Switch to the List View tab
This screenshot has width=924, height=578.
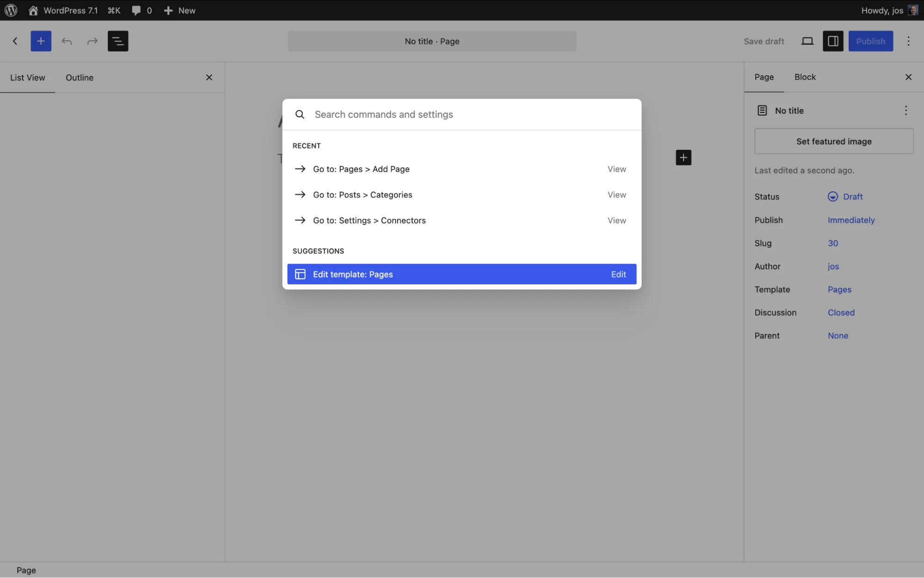28,78
